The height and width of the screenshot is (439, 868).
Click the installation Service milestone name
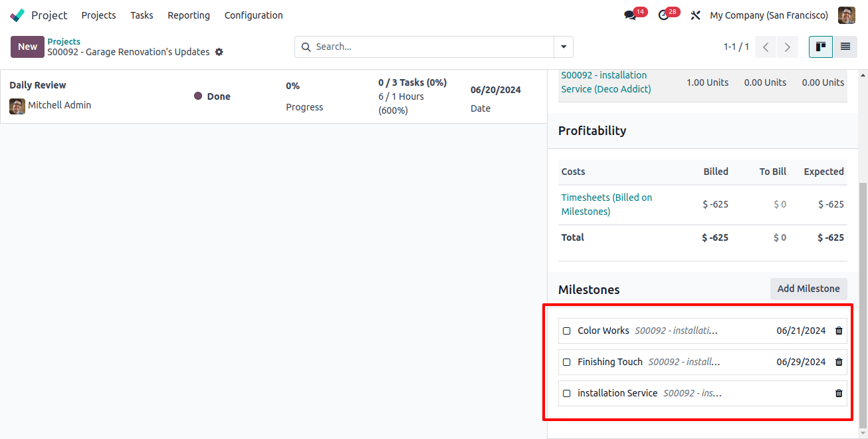tap(617, 393)
